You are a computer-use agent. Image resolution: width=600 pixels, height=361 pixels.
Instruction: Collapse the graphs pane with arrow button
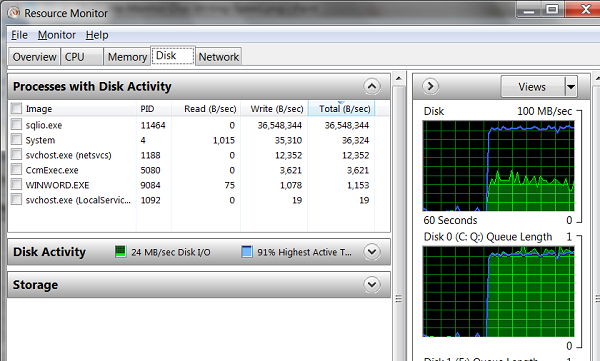point(430,86)
